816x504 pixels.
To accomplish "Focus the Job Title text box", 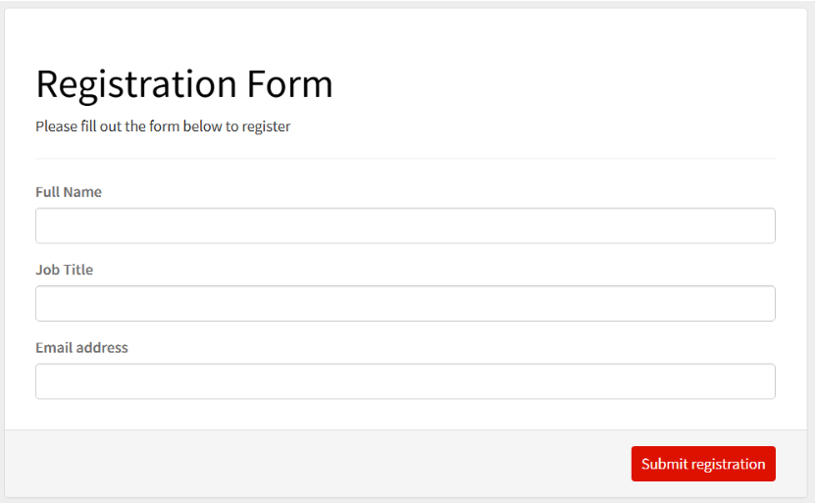I will click(x=405, y=303).
